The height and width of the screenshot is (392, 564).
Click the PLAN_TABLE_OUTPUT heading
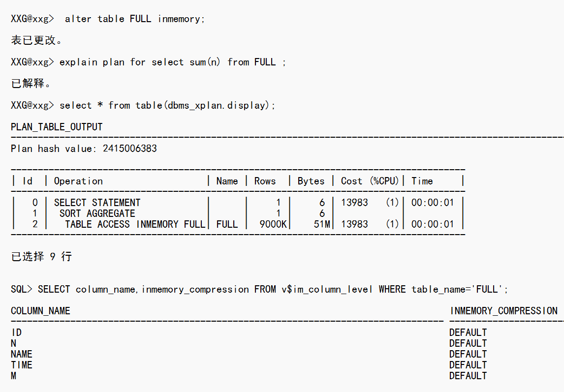pyautogui.click(x=57, y=127)
